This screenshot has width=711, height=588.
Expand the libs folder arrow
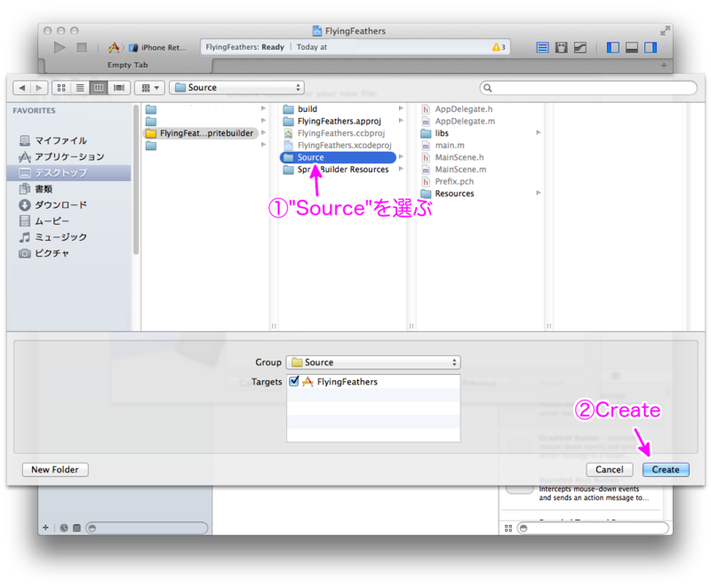pos(539,132)
